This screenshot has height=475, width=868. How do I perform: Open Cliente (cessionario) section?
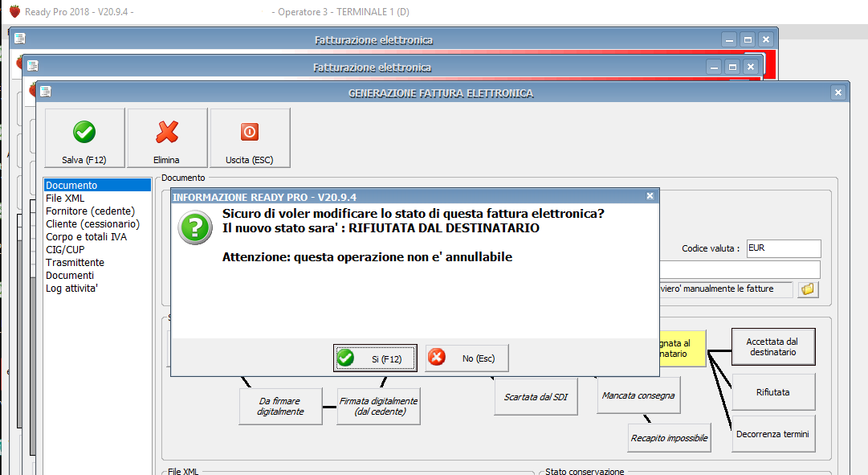coord(97,224)
